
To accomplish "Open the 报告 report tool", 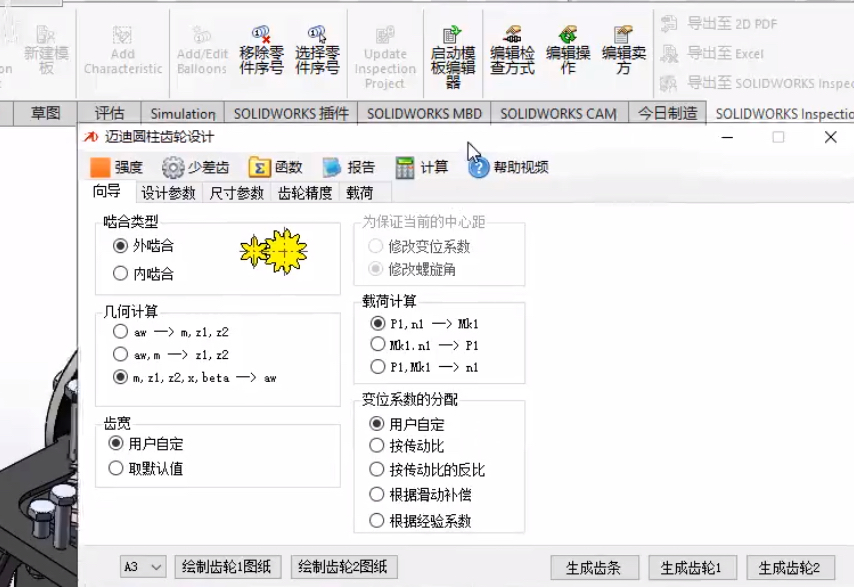I will click(x=349, y=167).
